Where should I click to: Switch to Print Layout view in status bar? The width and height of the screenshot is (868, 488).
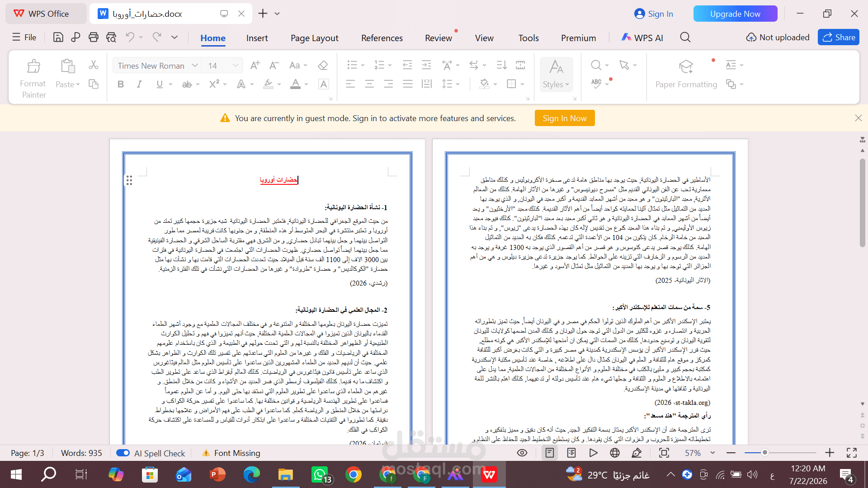click(x=550, y=453)
